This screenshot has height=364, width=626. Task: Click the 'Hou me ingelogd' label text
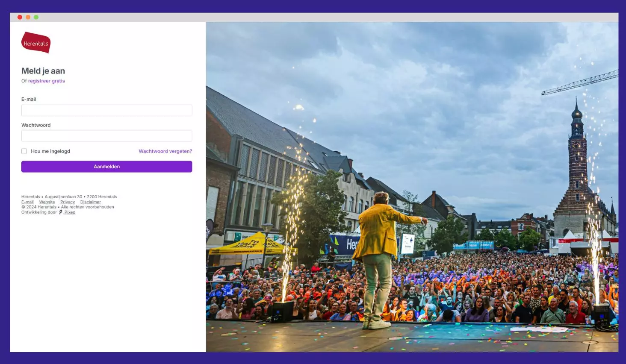pos(50,151)
